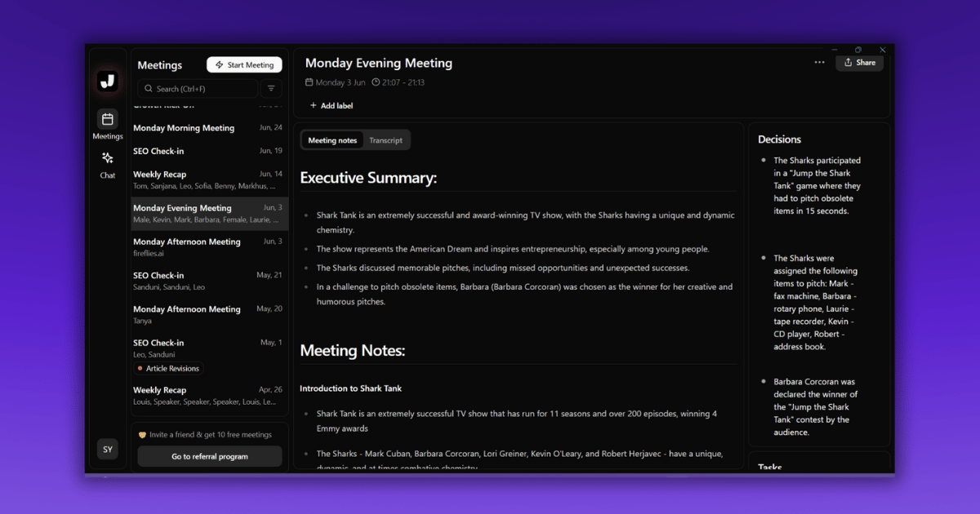Screen dimensions: 980x514
Task: Click decision about Barbara Corcoran declared winner
Action: 816,407
